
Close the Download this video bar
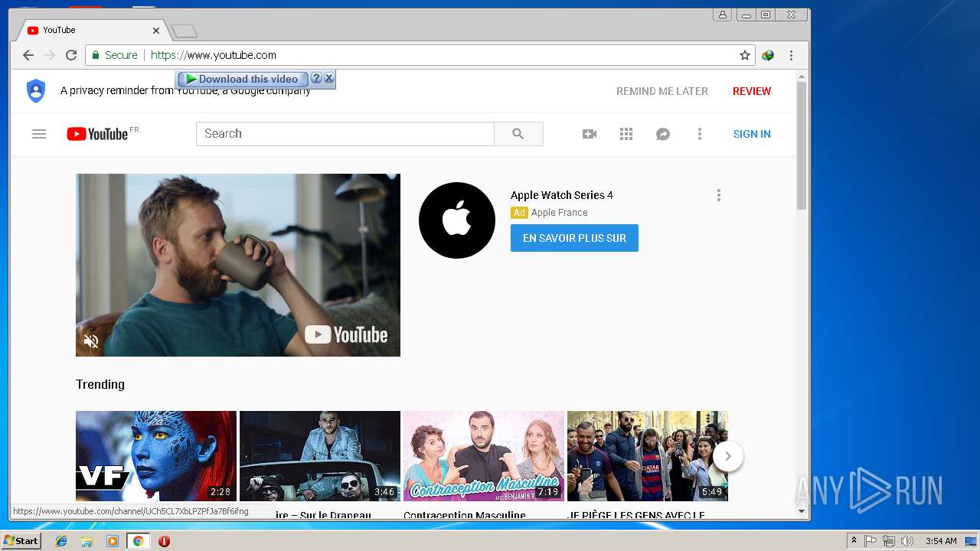pos(328,78)
